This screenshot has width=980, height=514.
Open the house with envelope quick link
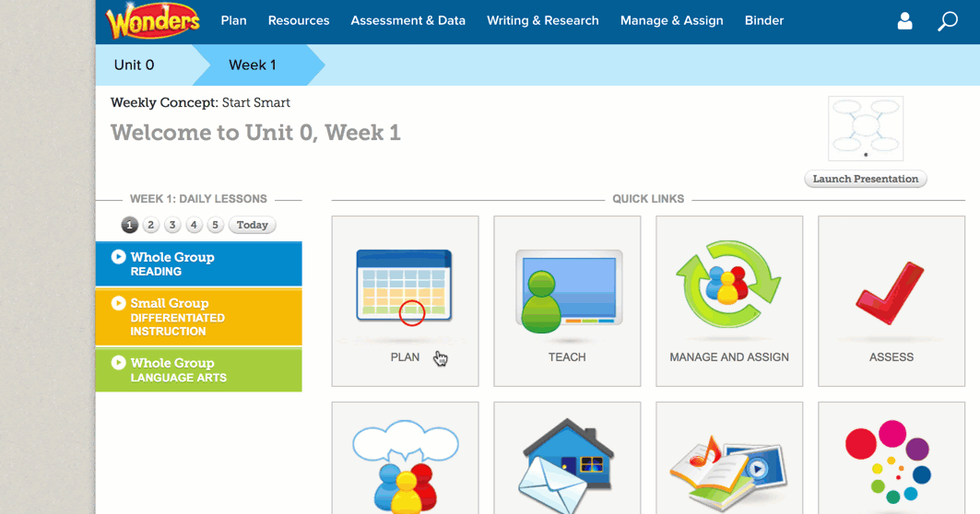567,459
